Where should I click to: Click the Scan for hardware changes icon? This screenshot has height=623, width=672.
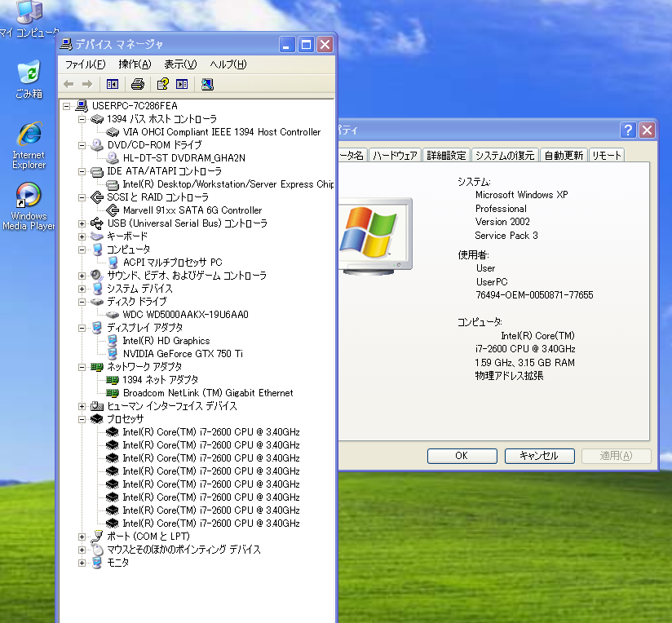click(207, 84)
